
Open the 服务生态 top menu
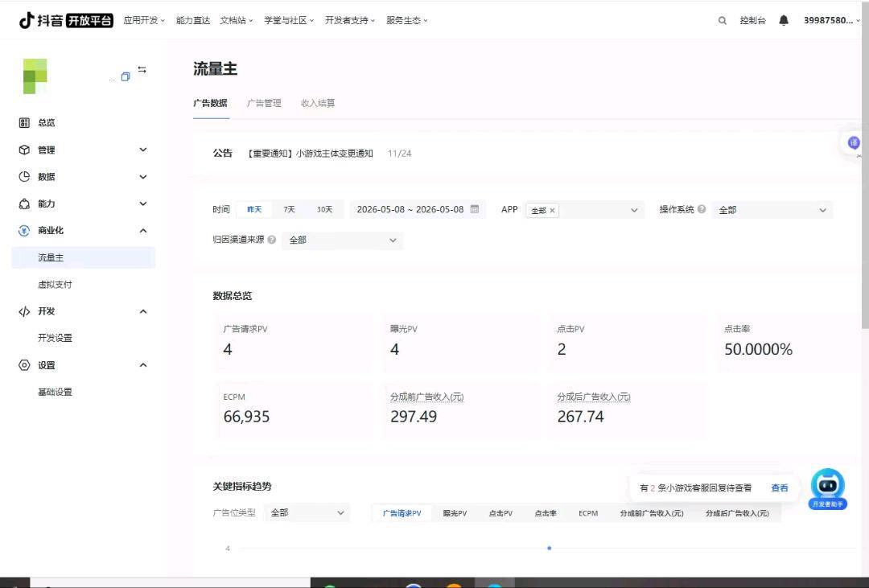pos(407,20)
